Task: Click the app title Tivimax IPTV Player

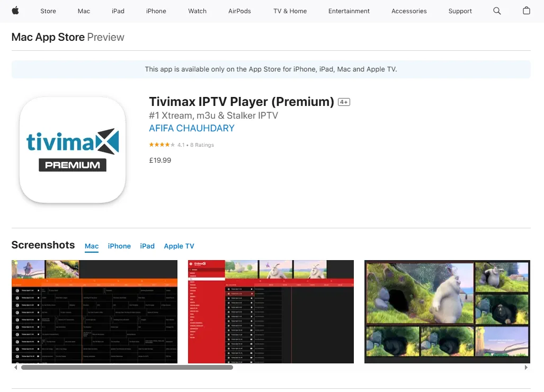Action: tap(242, 102)
